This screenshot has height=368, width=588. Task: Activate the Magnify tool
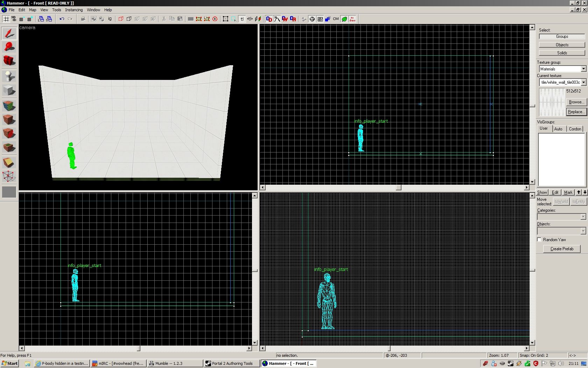[9, 47]
